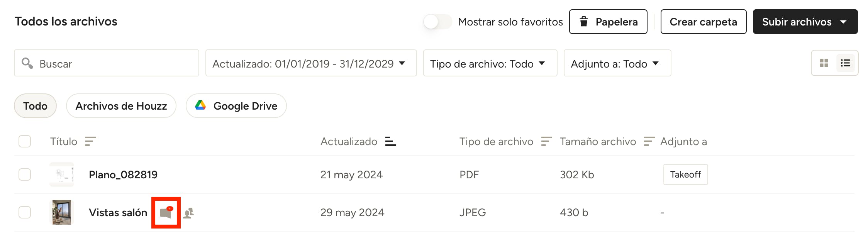The width and height of the screenshot is (868, 237).
Task: Switch to grid view layout
Action: [824, 63]
